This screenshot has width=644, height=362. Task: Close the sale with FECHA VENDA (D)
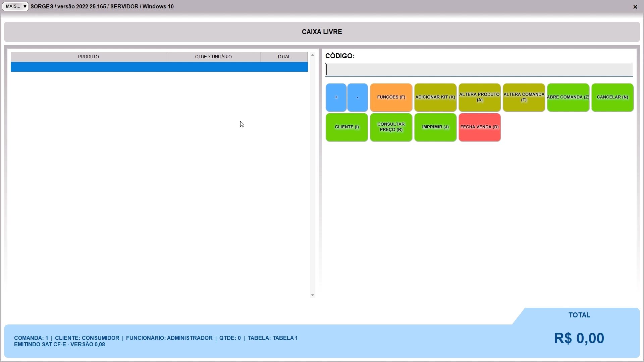pos(479,127)
